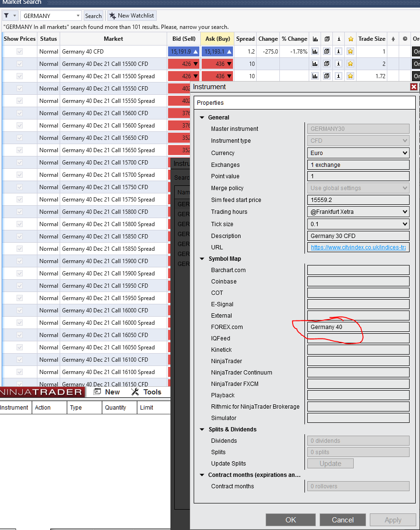Collapse the Symbol Map section
The width and height of the screenshot is (420, 530).
pos(202,258)
